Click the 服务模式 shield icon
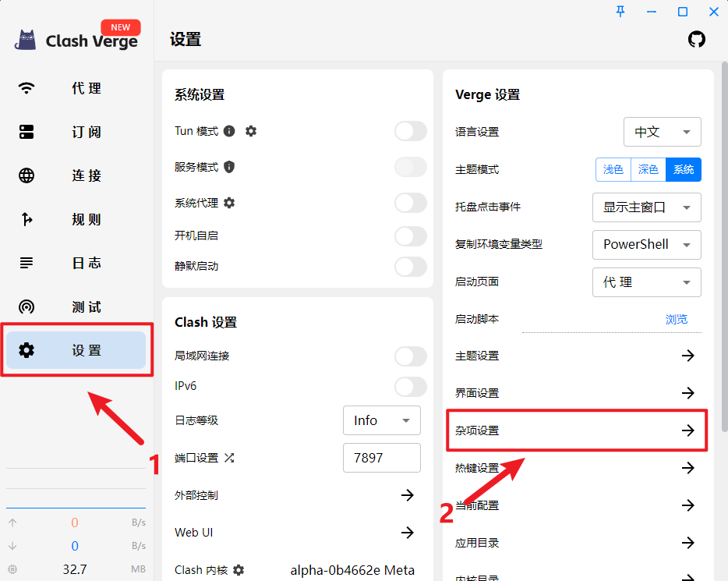This screenshot has width=728, height=581. 229,167
